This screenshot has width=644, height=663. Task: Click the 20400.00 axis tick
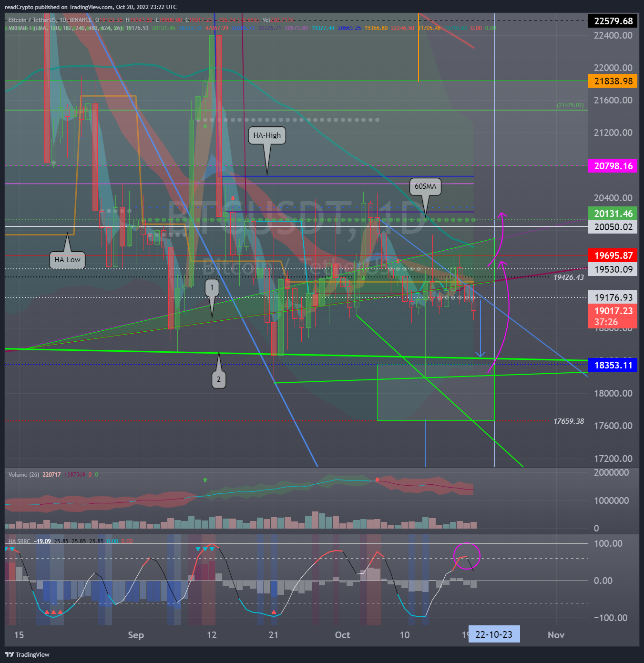coord(613,198)
